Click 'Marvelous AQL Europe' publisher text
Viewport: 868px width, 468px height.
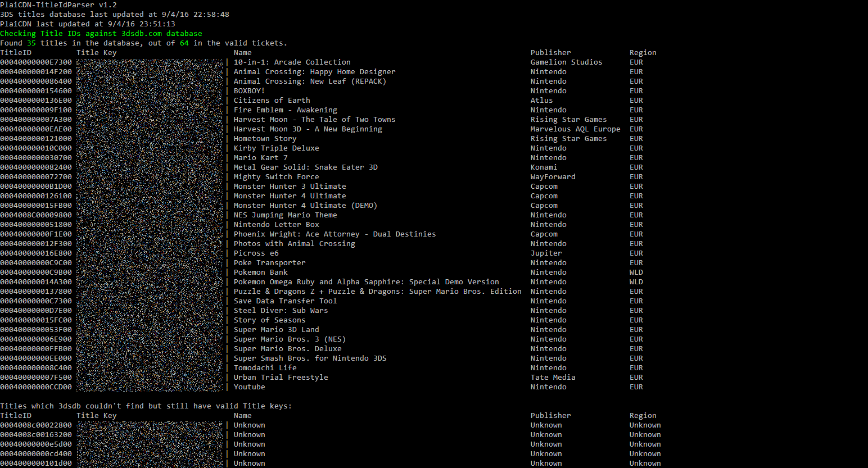pos(575,129)
